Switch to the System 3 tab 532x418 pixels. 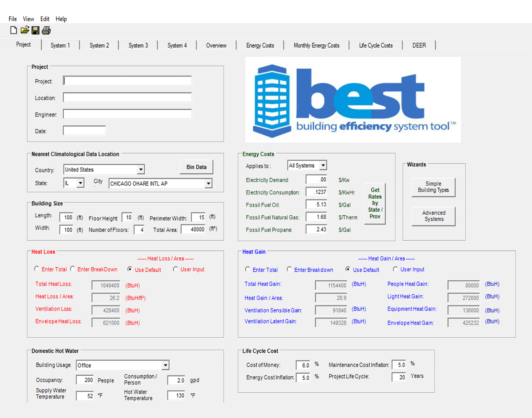tap(138, 45)
